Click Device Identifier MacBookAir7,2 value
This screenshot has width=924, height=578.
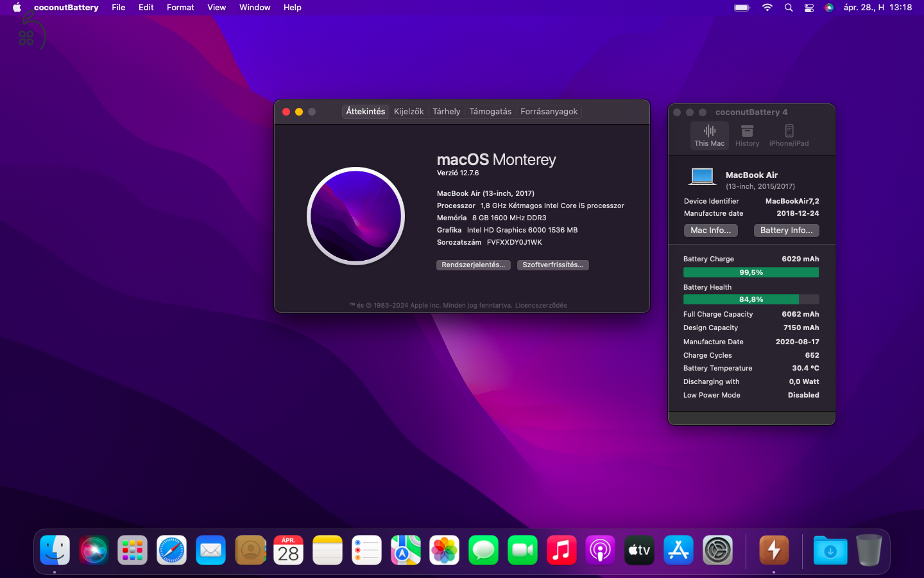pos(792,202)
